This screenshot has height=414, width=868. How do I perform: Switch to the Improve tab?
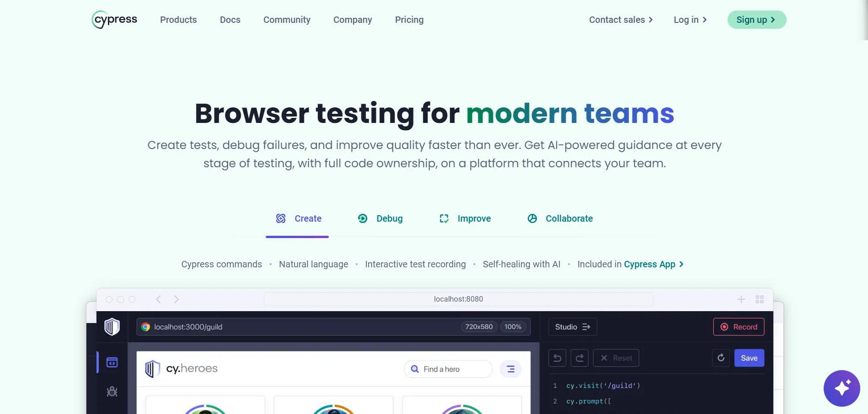465,218
